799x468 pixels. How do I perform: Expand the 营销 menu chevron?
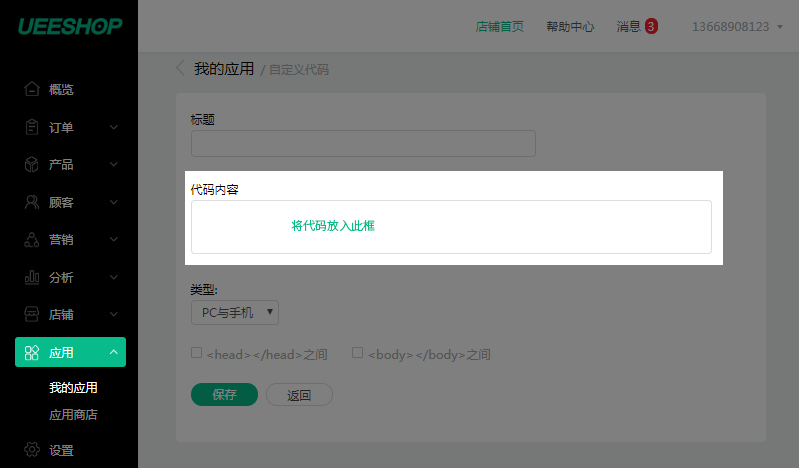pyautogui.click(x=114, y=239)
